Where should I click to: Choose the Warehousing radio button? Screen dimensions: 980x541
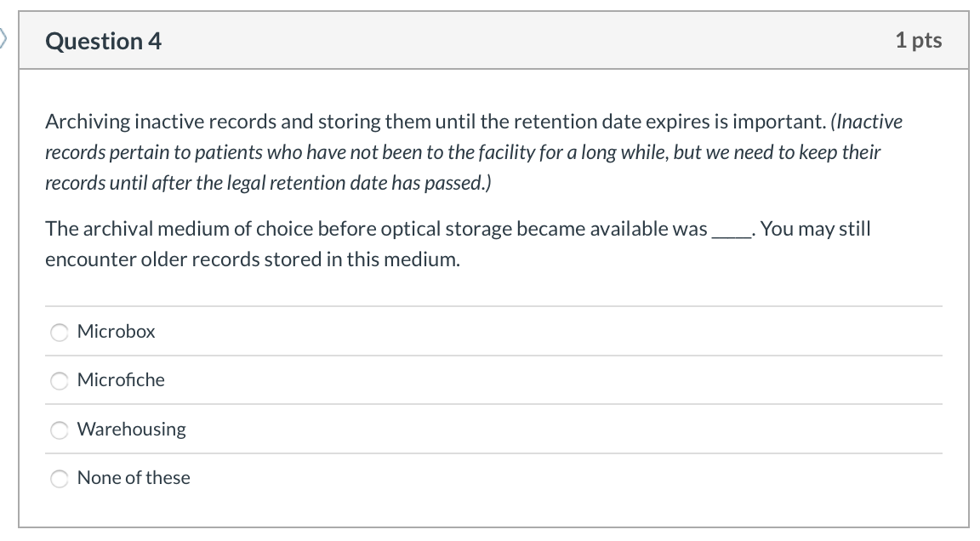pos(59,430)
